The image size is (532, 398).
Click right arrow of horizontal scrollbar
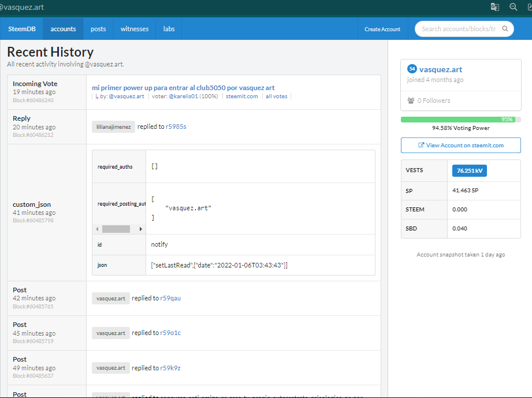[x=140, y=229]
